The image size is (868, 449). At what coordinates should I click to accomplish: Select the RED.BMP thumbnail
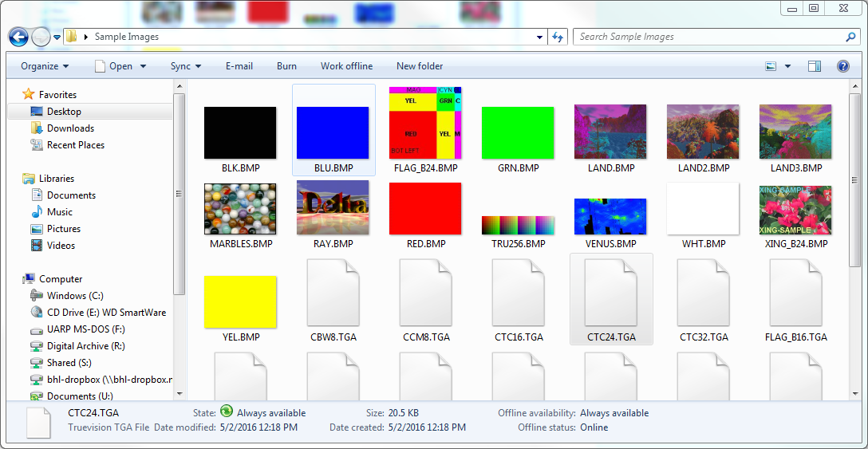(x=425, y=209)
